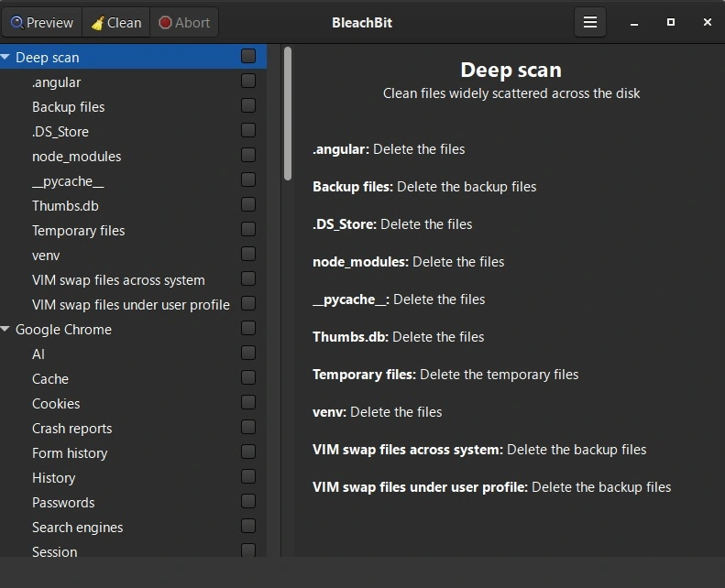The height and width of the screenshot is (588, 725).
Task: Select the Google Chrome tree row
Action: (133, 330)
